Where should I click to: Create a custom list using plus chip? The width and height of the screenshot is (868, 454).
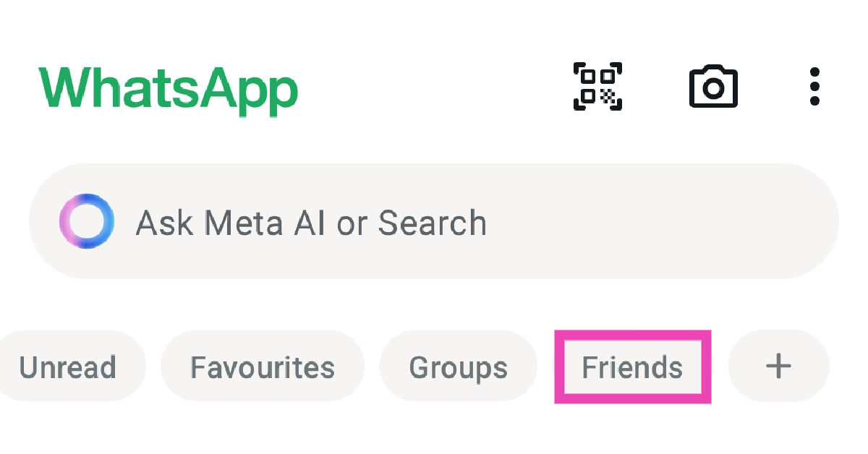pos(778,367)
